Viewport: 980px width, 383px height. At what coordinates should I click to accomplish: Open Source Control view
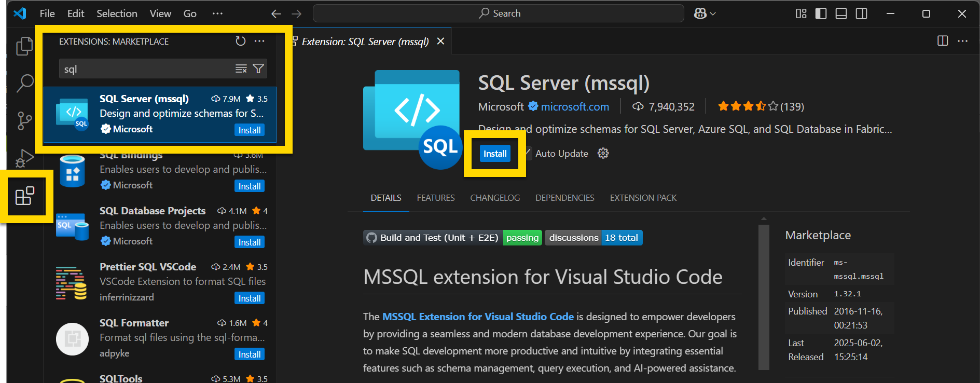coord(24,120)
